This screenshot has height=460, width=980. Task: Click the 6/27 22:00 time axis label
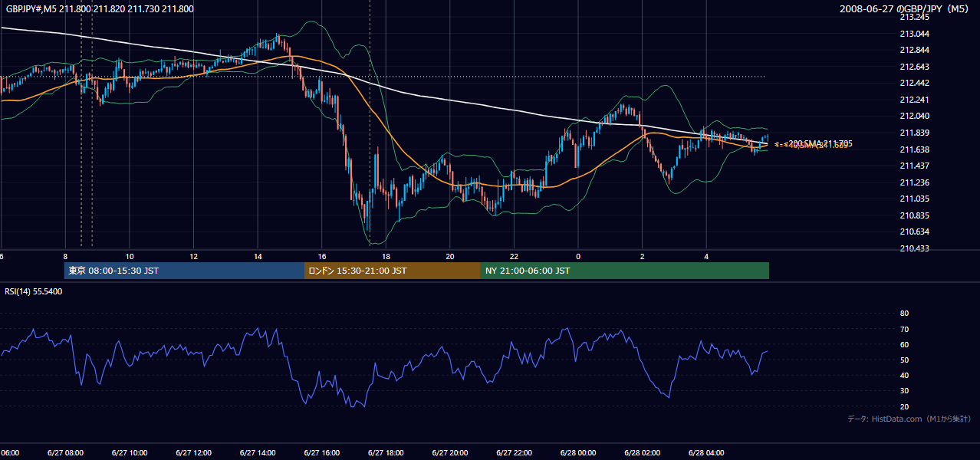click(514, 452)
